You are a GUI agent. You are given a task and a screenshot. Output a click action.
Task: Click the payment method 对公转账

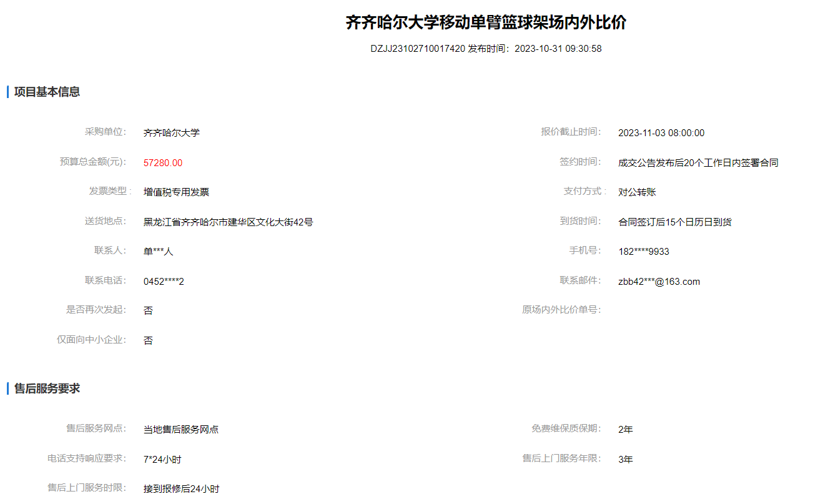point(637,192)
